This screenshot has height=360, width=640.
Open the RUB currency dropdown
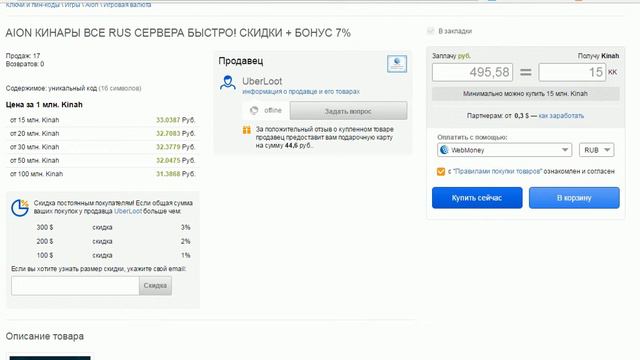596,150
